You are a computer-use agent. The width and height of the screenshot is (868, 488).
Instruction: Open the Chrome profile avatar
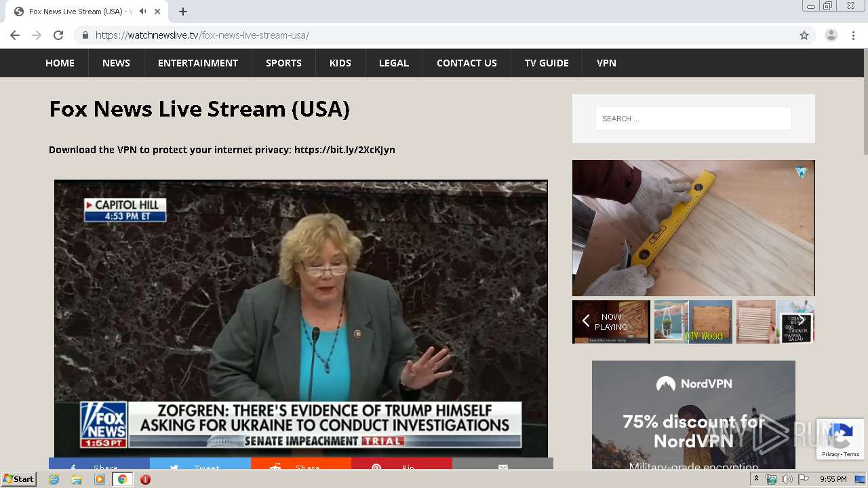tap(831, 35)
